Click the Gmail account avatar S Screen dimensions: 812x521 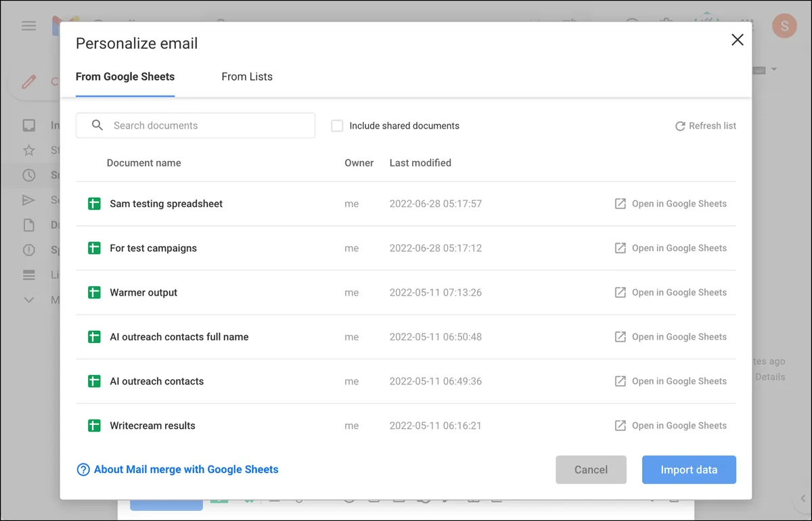click(x=784, y=26)
